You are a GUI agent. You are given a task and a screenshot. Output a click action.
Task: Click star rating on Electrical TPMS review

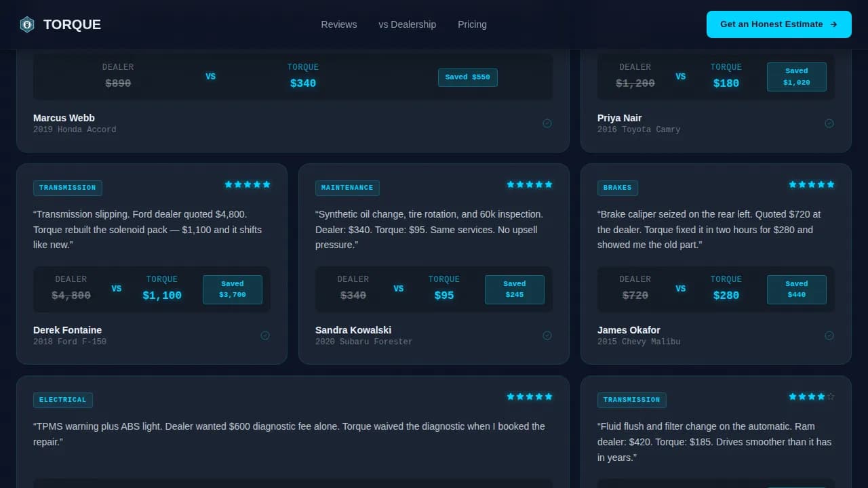(530, 396)
